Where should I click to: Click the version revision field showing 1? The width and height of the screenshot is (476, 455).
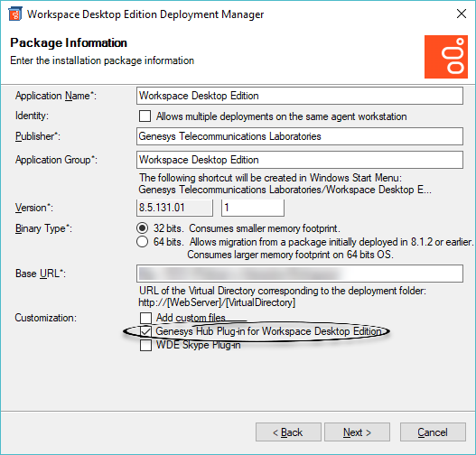tap(253, 208)
